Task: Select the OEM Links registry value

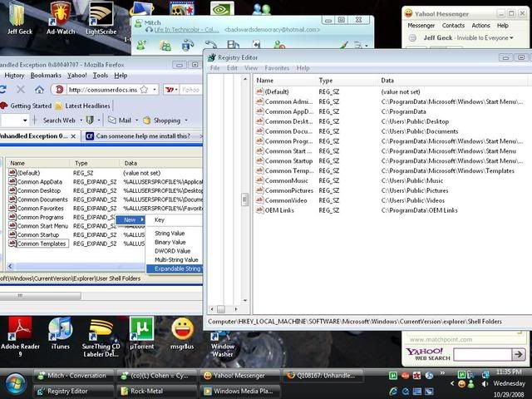Action: click(279, 210)
